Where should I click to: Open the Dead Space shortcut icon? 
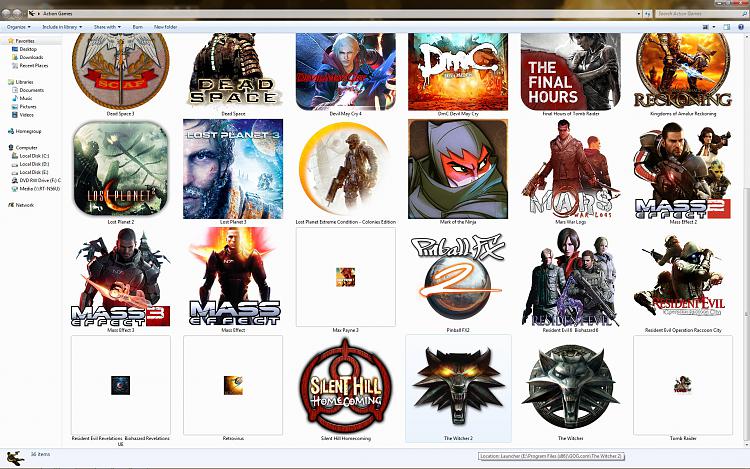click(233, 71)
